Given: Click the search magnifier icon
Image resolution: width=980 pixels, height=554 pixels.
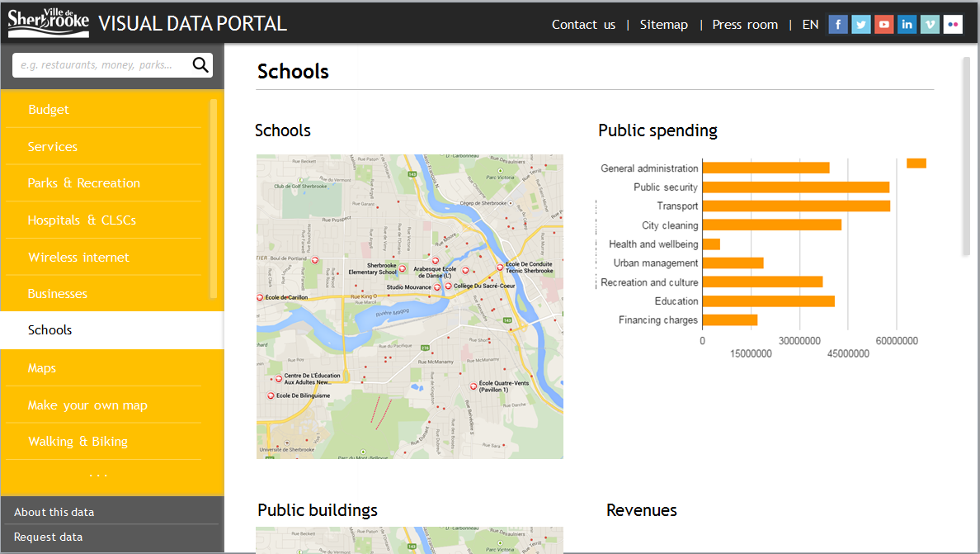Looking at the screenshot, I should (200, 64).
